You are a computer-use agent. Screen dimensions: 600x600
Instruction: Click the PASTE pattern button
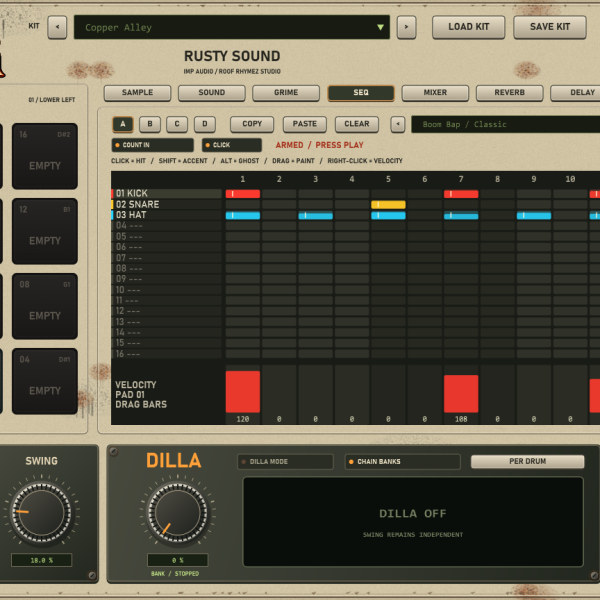click(305, 124)
